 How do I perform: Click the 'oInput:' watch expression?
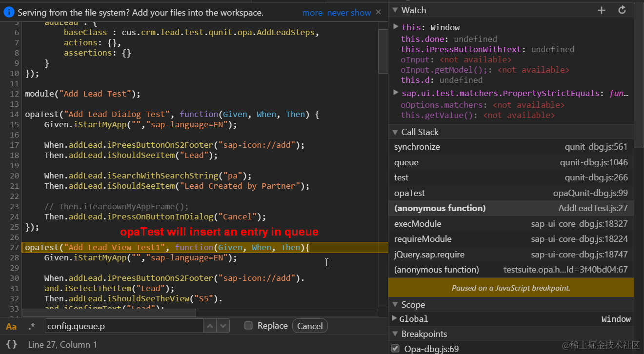pos(456,59)
